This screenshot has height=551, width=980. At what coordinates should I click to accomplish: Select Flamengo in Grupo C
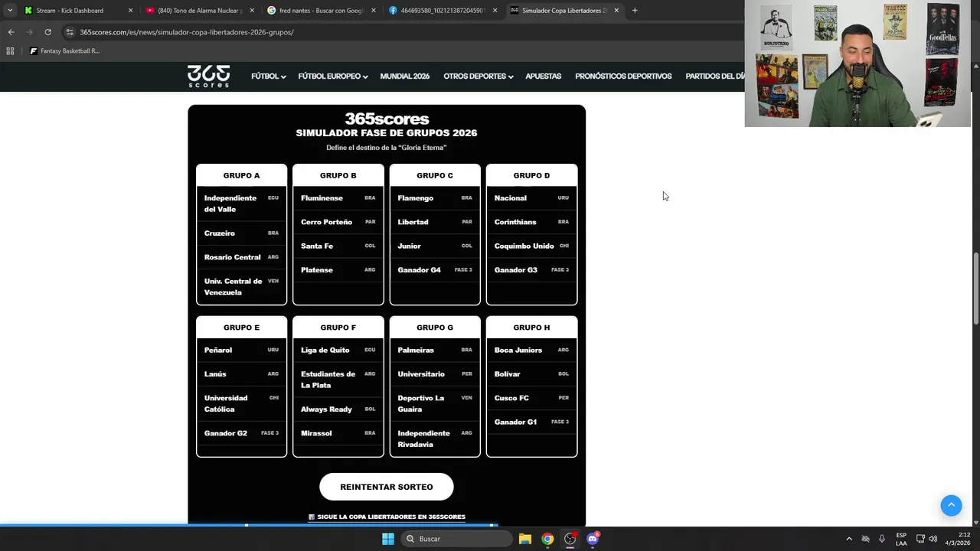[435, 198]
